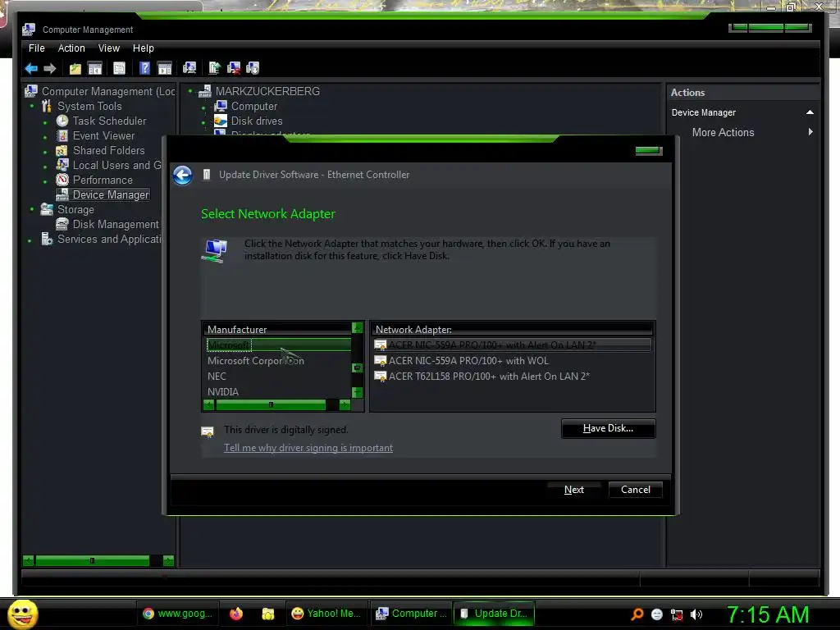Viewport: 840px width, 630px height.
Task: Click the blue Help question mark icon
Action: click(x=144, y=68)
